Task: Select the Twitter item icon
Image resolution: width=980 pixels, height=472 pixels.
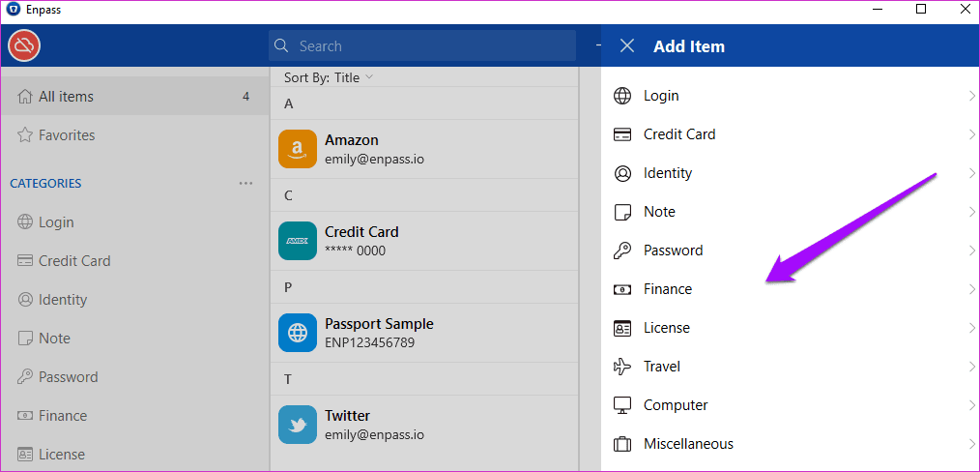Action: [x=298, y=425]
